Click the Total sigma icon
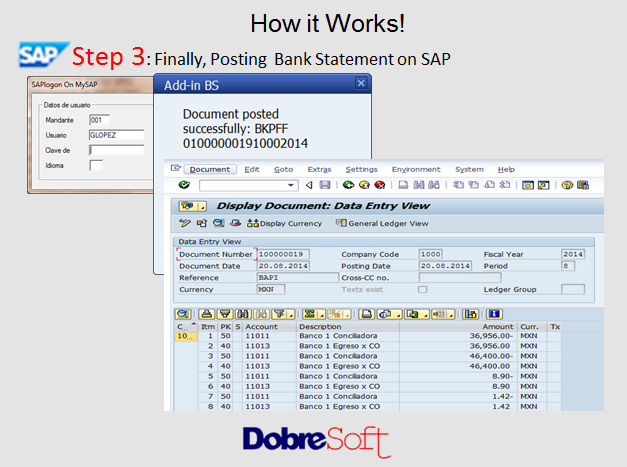 pos(310,314)
